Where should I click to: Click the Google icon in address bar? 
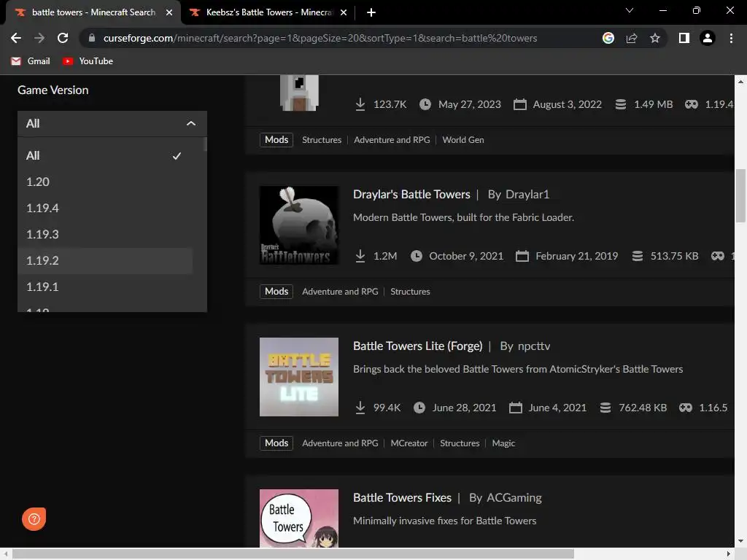(x=608, y=38)
